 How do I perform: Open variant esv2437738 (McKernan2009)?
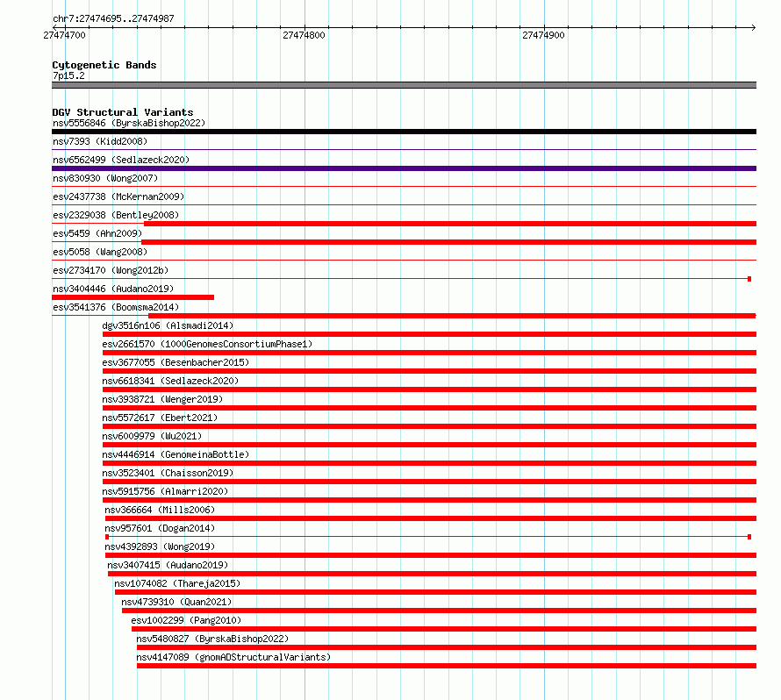(x=118, y=196)
